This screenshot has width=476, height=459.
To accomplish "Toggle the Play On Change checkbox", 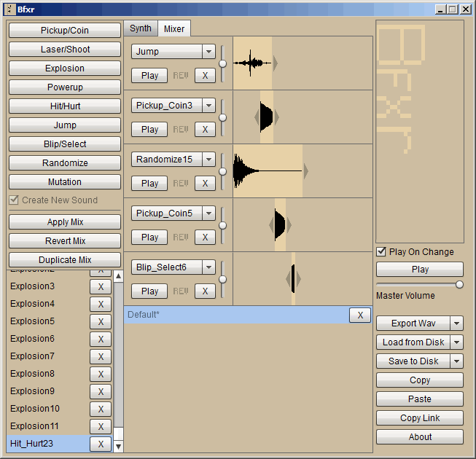I will click(x=381, y=252).
